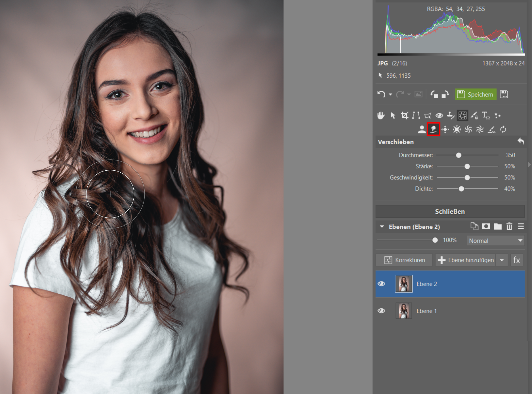Open the layers panel hamburger menu
Viewport: 532px width, 394px height.
[521, 226]
